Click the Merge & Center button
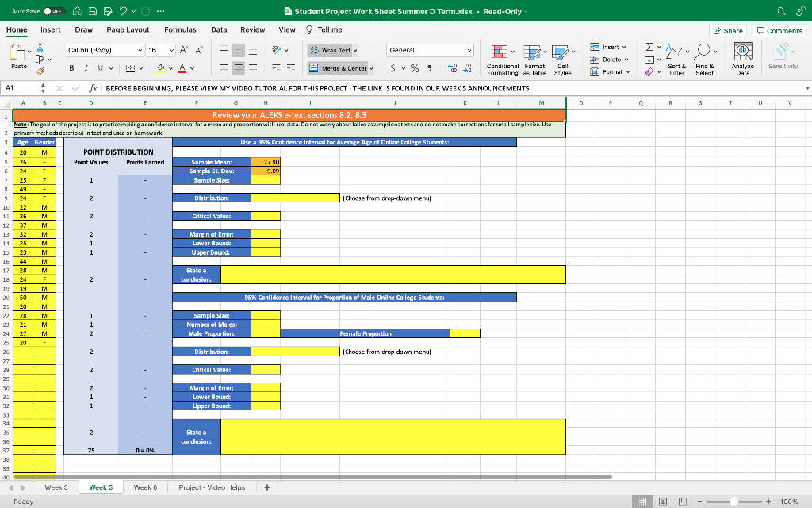Screen dimensions: 812x508 [338, 68]
